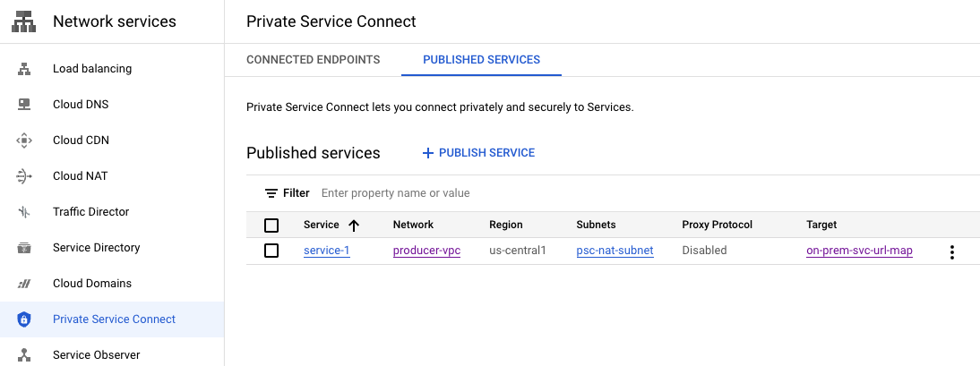
Task: Focus the Filter property name input
Action: pos(537,193)
